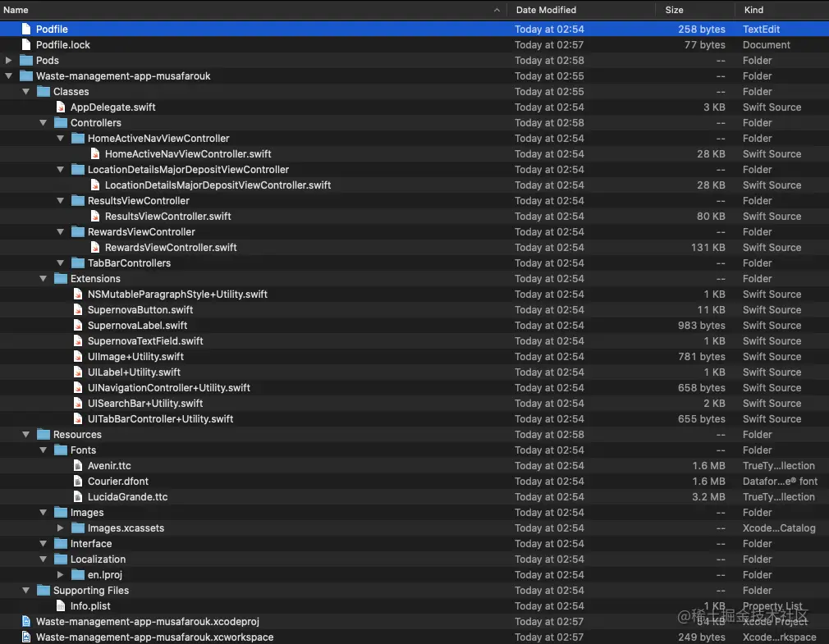Viewport: 829px width, 644px height.
Task: Select the Interface folder row
Action: tap(414, 544)
